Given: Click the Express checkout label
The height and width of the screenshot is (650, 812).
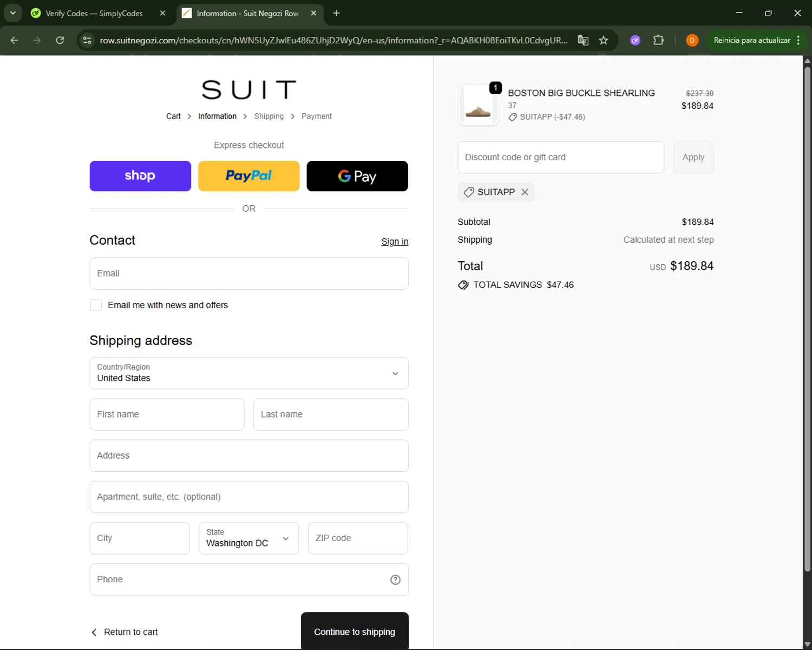Looking at the screenshot, I should [x=249, y=145].
